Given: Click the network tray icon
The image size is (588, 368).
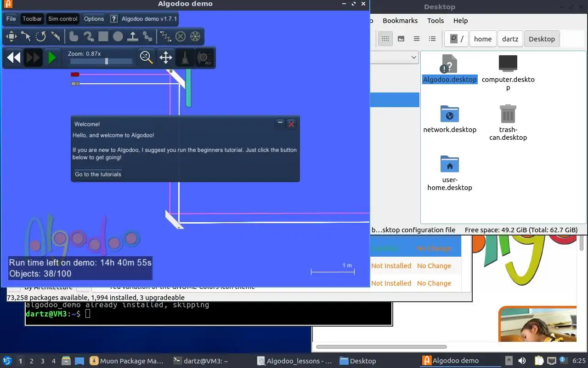Looking at the screenshot, I should (551, 361).
